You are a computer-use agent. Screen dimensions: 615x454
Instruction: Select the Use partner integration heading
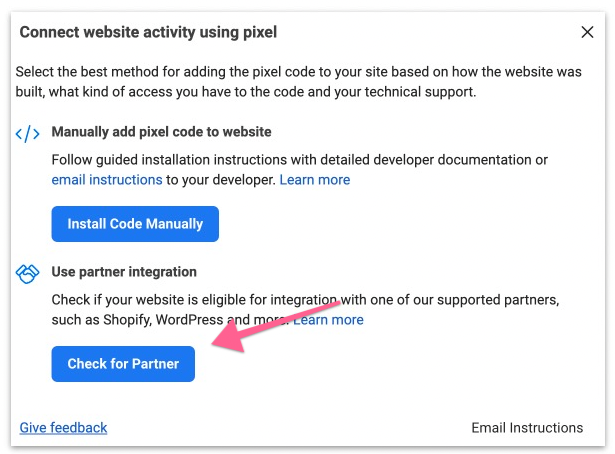[x=124, y=272]
